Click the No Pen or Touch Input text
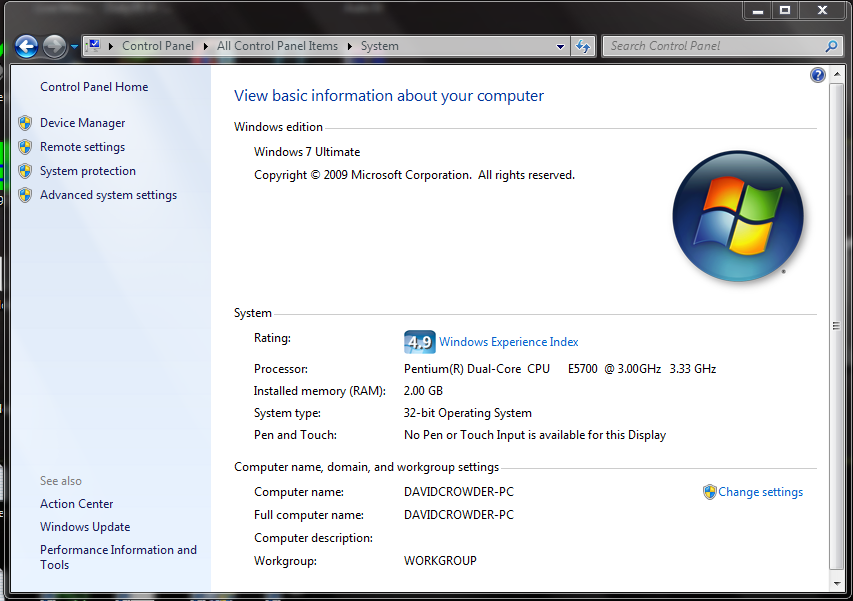 pos(535,435)
